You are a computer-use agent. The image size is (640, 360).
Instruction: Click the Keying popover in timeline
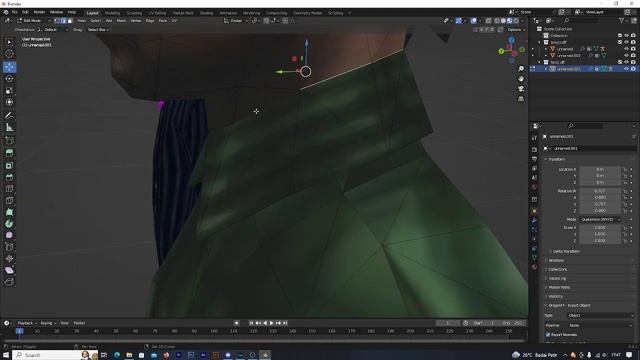click(x=48, y=323)
